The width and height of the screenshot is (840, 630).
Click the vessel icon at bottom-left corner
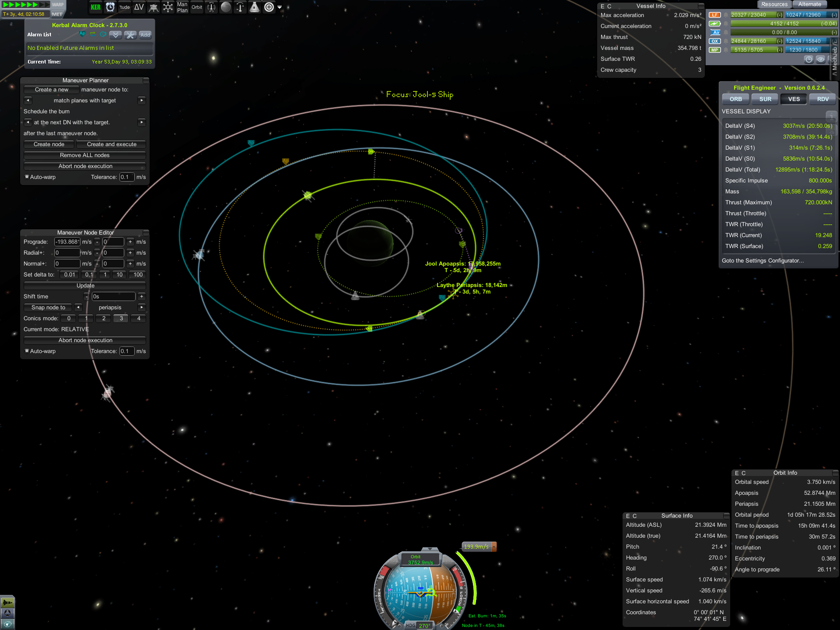[x=7, y=602]
